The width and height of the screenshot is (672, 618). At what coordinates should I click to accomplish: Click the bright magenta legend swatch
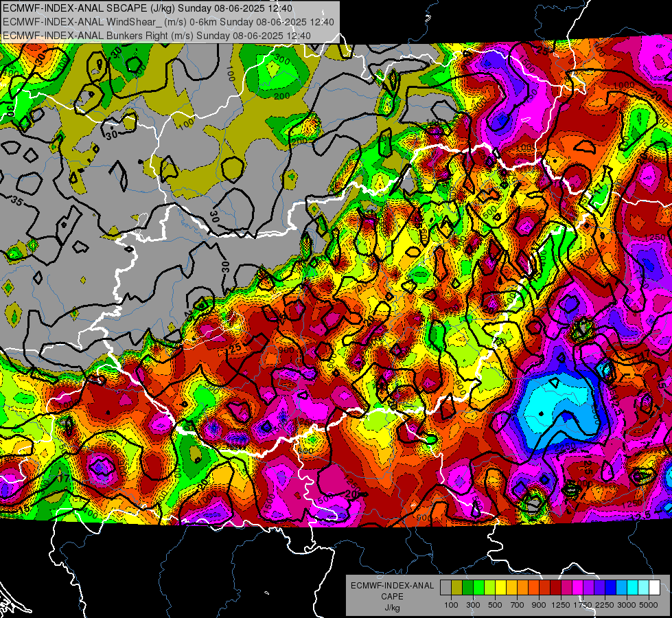tap(578, 587)
